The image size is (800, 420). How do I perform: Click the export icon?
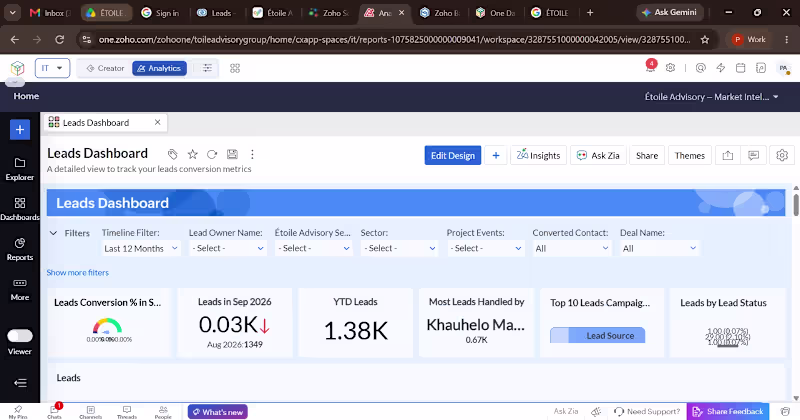coord(728,156)
